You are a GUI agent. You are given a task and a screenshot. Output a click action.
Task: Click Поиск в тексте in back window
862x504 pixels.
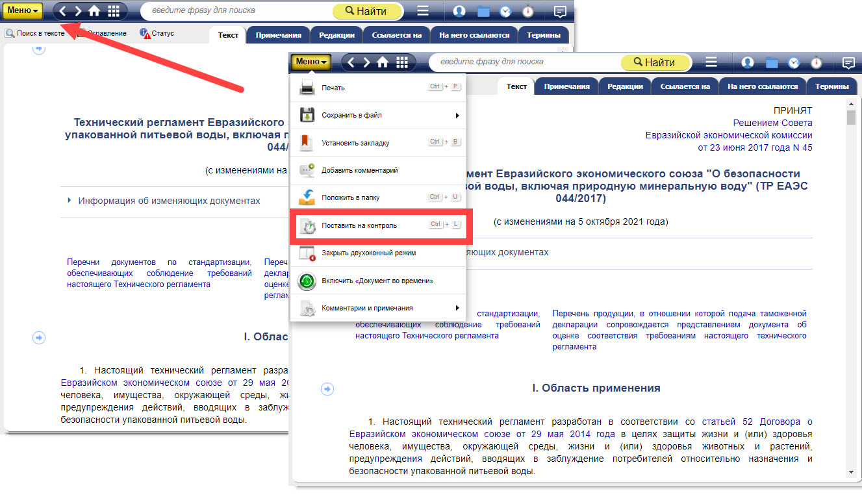(35, 33)
